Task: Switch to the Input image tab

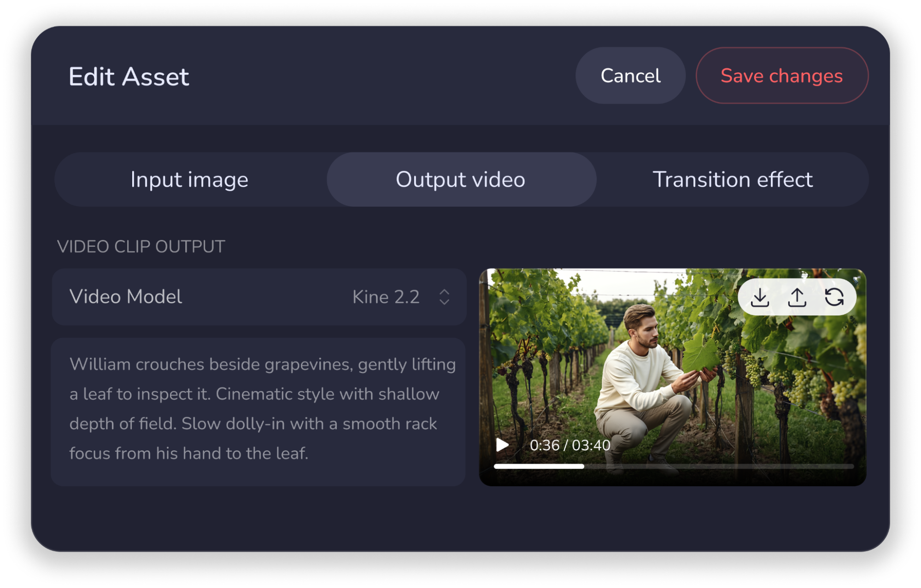Action: coord(189,179)
